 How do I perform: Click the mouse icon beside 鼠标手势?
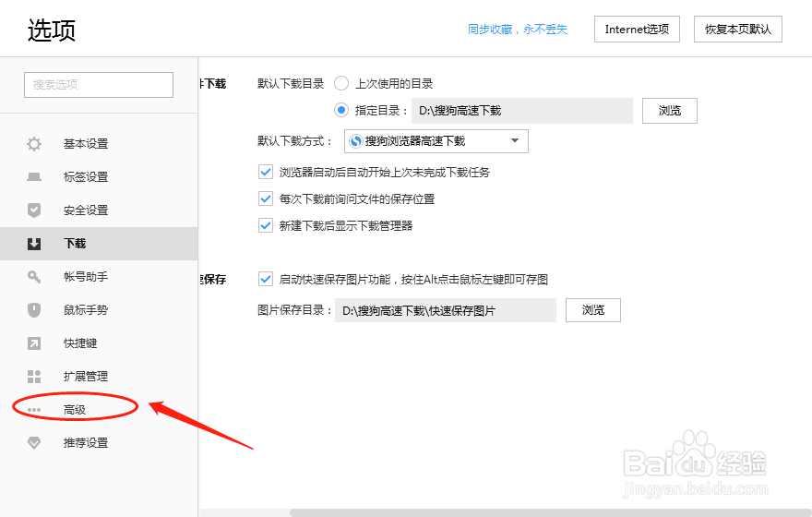[34, 310]
